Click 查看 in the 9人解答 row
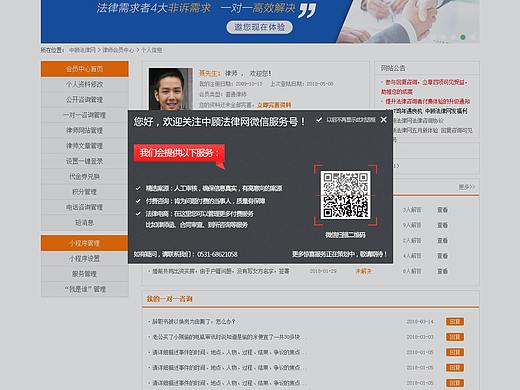 point(442,225)
